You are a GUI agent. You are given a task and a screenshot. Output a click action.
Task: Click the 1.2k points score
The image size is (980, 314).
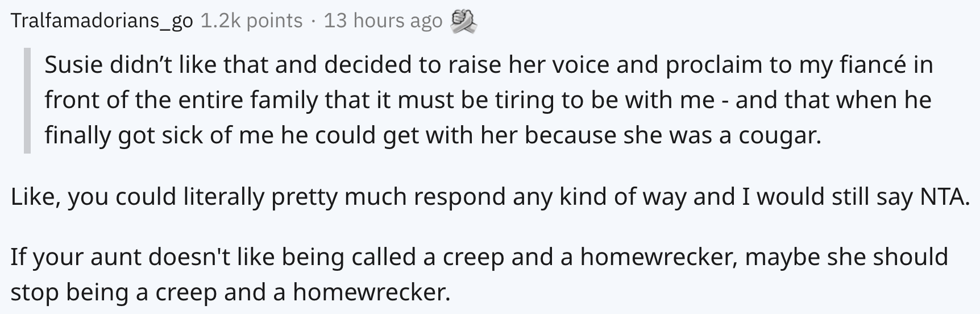252,21
